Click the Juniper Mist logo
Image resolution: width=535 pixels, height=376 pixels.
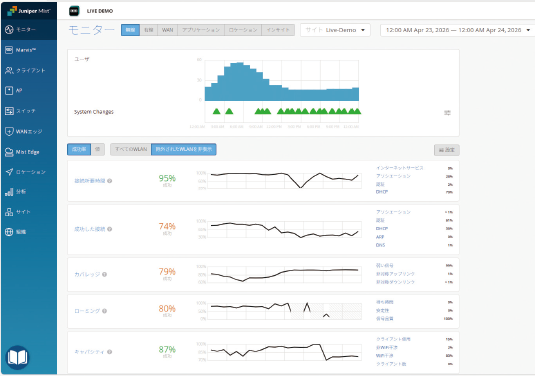(29, 11)
